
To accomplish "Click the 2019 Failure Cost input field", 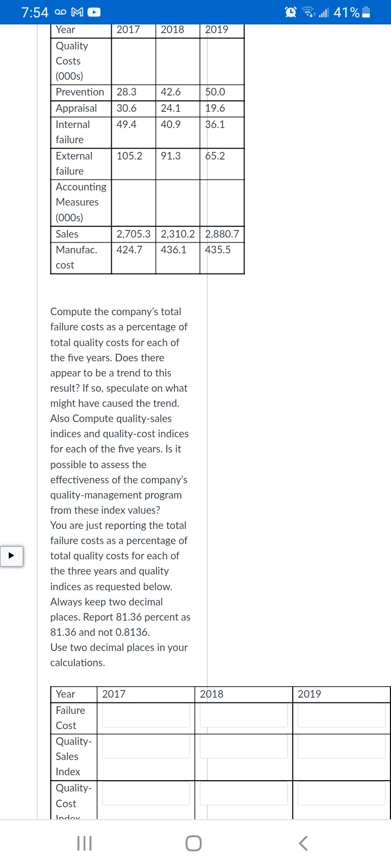I will [341, 715].
